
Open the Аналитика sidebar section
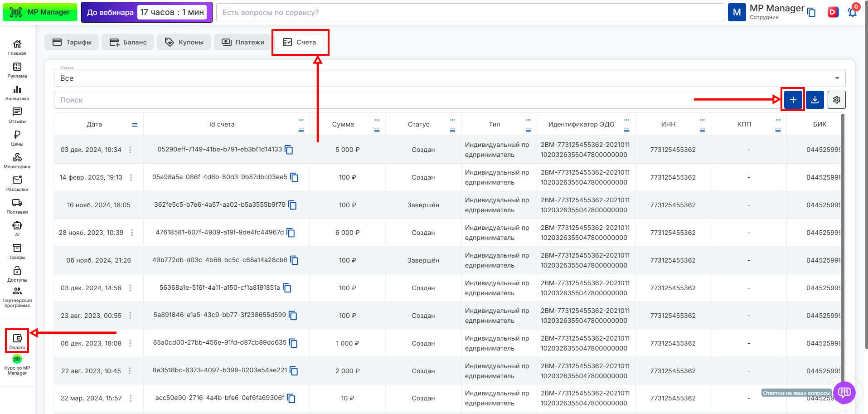[x=17, y=93]
